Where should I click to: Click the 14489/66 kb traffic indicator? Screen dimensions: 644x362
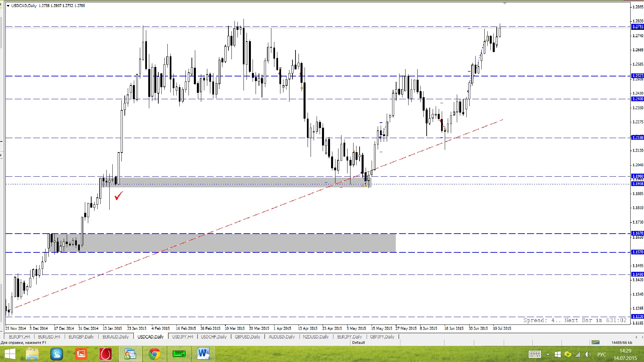622,343
